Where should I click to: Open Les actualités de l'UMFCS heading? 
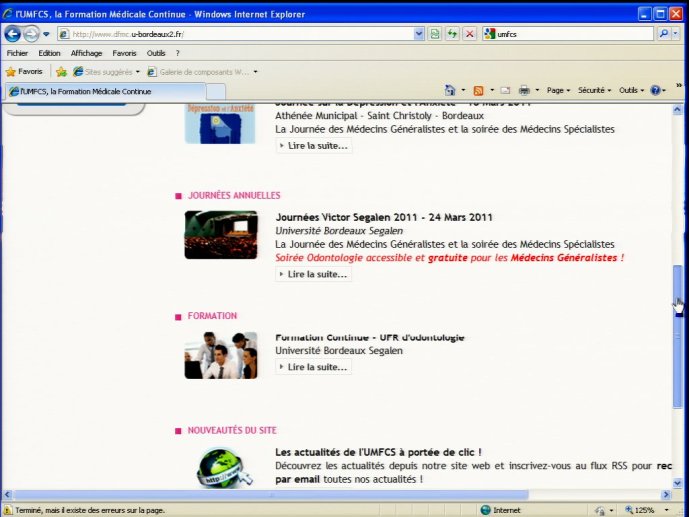pos(378,452)
